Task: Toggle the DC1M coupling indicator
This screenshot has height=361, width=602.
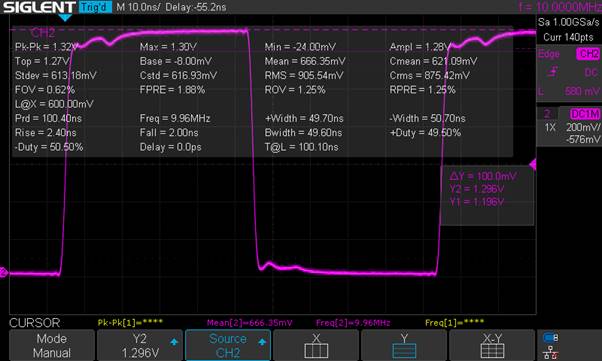Action: 585,114
